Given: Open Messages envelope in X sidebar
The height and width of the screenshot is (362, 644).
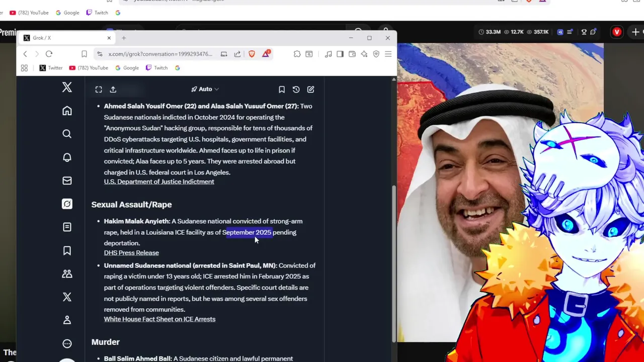Looking at the screenshot, I should click(x=67, y=180).
